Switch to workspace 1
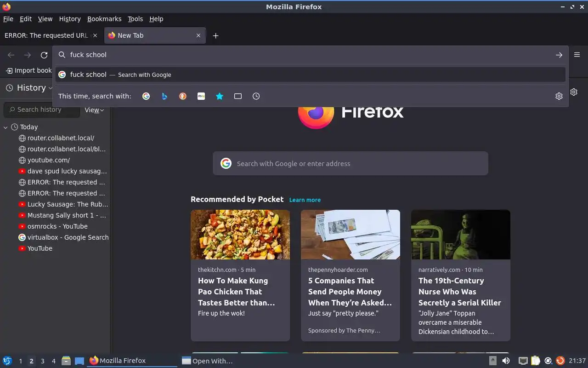The image size is (588, 368). [20, 361]
